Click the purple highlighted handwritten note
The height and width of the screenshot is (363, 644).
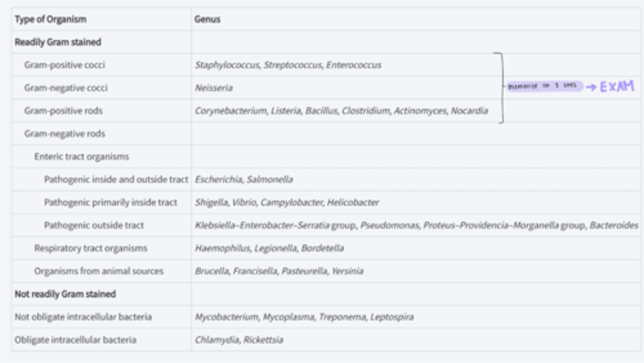(544, 86)
